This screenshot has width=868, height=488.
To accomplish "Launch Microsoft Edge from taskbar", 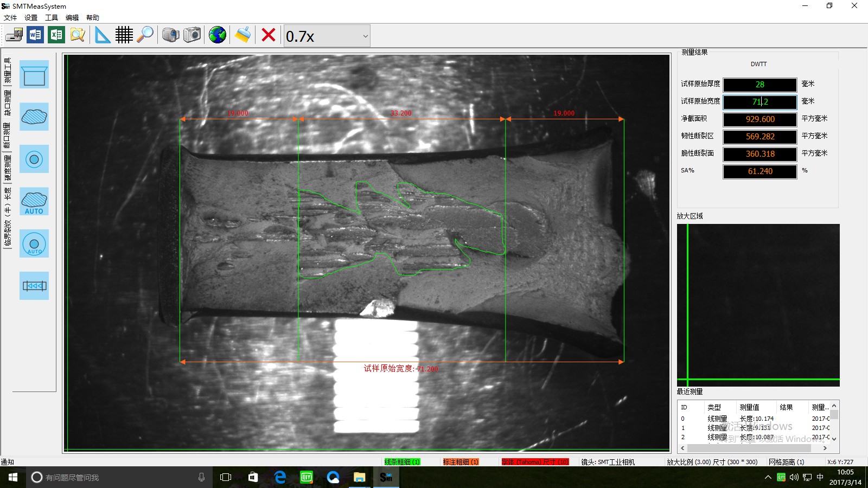I will [x=280, y=477].
